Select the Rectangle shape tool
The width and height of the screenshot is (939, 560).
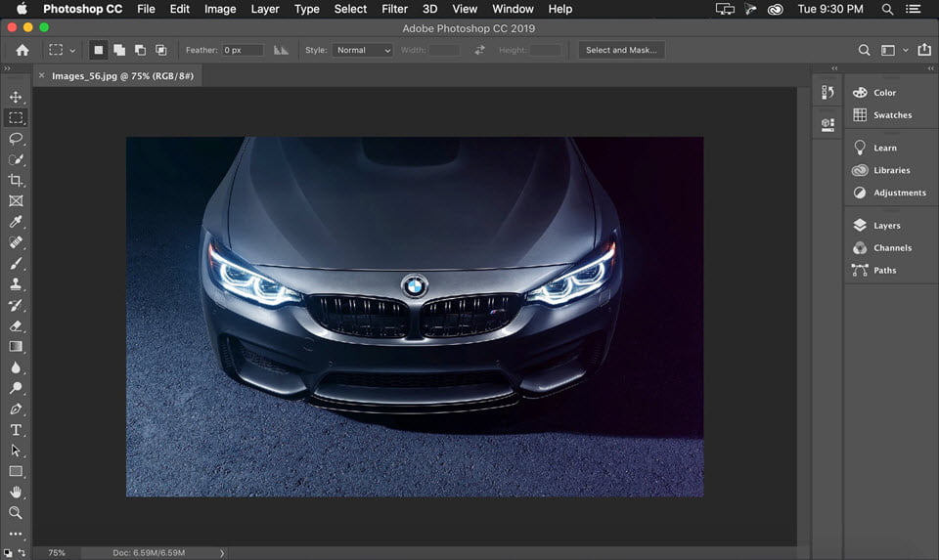click(16, 471)
